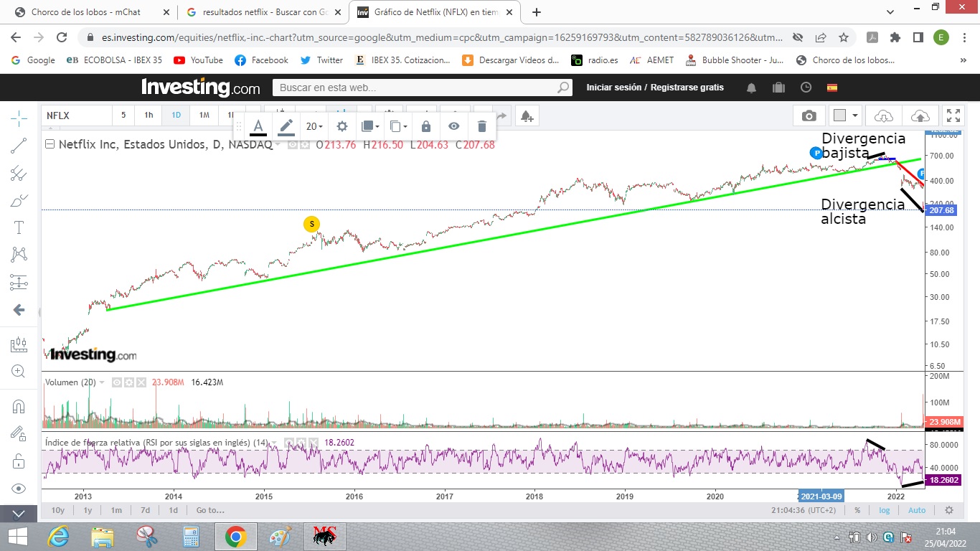This screenshot has height=551, width=980.
Task: Set range to 1d
Action: tap(173, 510)
